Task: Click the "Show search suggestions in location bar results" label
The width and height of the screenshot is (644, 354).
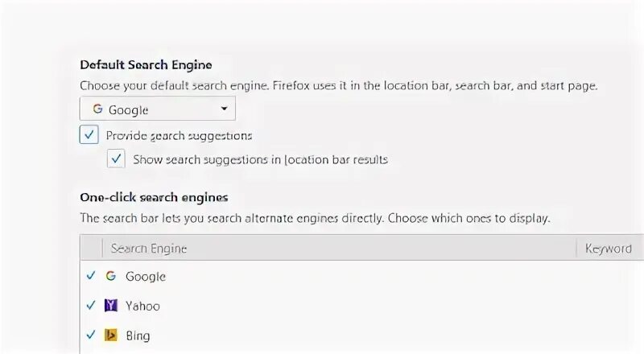Action: [x=260, y=159]
